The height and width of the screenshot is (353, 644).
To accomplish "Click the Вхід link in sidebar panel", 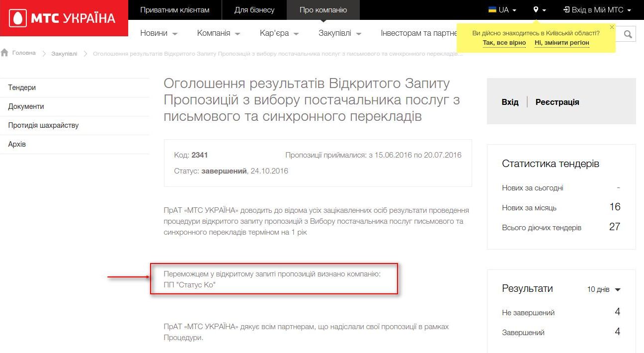I will pyautogui.click(x=510, y=102).
